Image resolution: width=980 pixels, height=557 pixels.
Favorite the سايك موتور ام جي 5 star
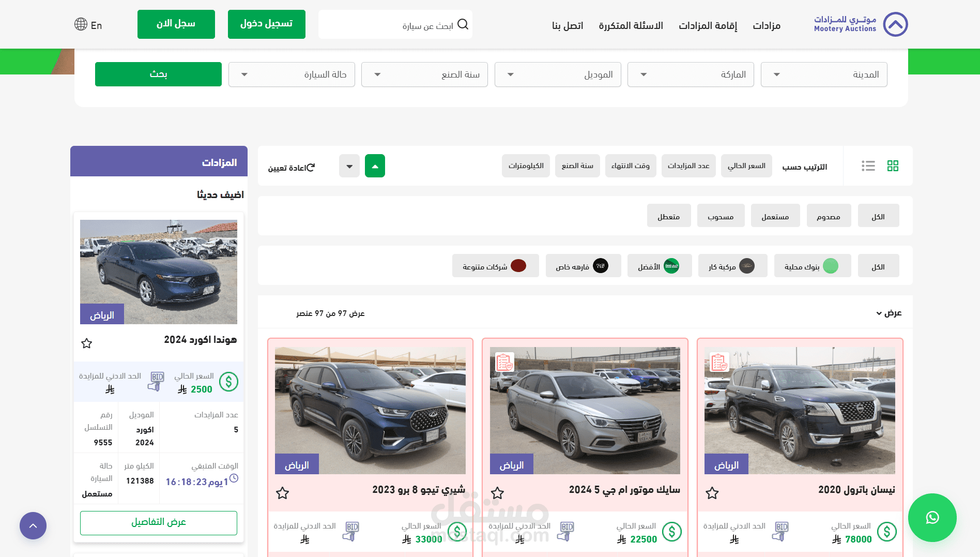click(497, 493)
